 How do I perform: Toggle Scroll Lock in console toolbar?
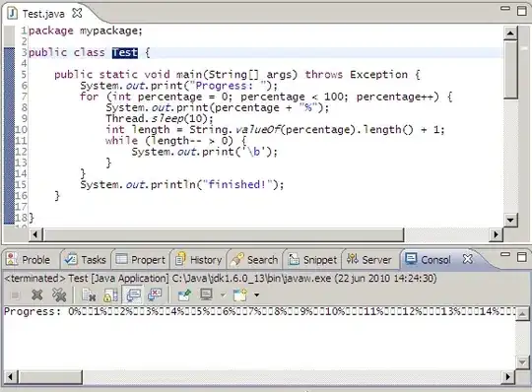(110, 295)
